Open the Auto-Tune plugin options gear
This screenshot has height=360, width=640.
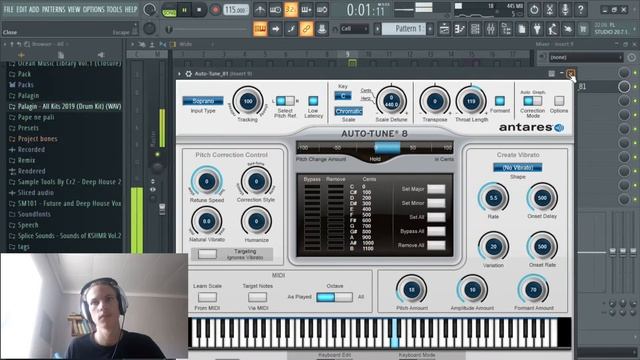(189, 74)
